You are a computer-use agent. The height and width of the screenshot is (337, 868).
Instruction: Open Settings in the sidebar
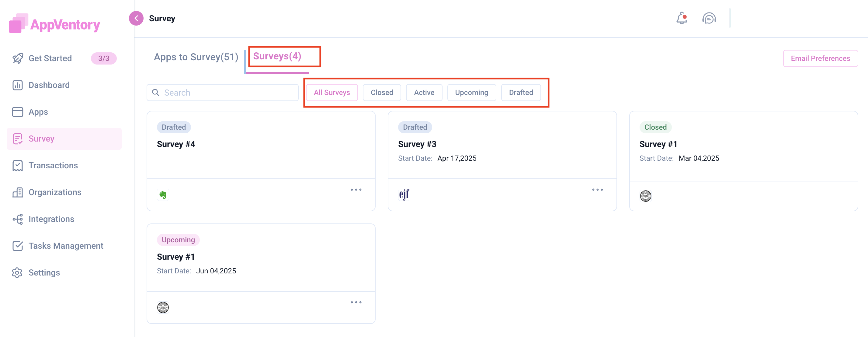pos(44,272)
